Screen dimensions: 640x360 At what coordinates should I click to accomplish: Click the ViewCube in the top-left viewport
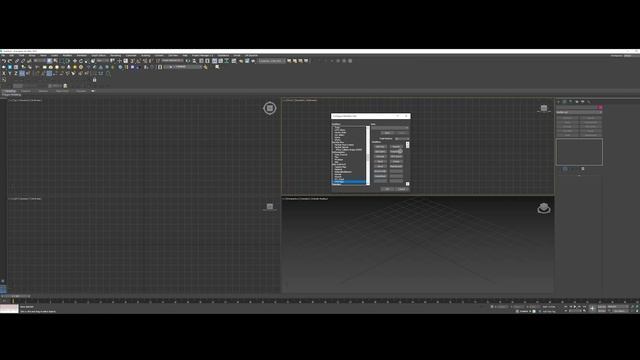click(x=269, y=108)
